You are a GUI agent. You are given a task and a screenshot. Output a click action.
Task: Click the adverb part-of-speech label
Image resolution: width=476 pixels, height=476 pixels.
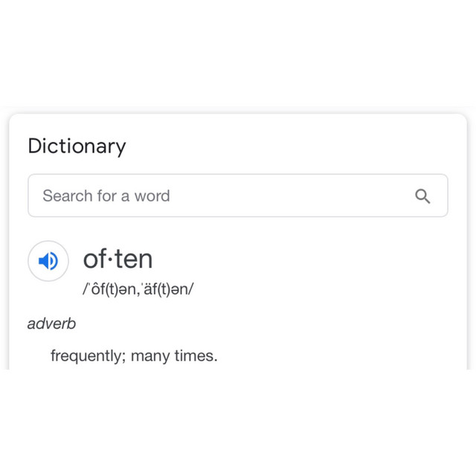[x=51, y=324]
